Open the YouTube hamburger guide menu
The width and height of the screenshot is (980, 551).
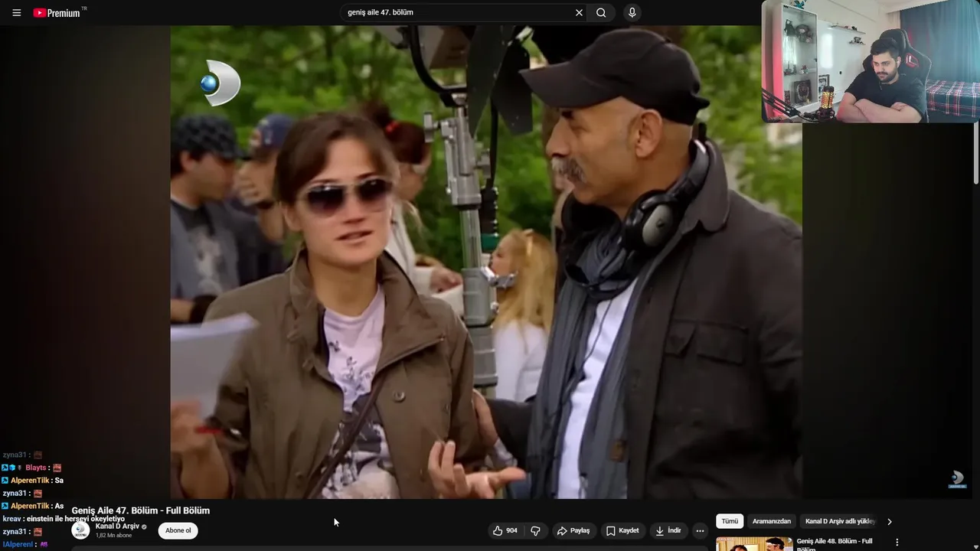(16, 13)
